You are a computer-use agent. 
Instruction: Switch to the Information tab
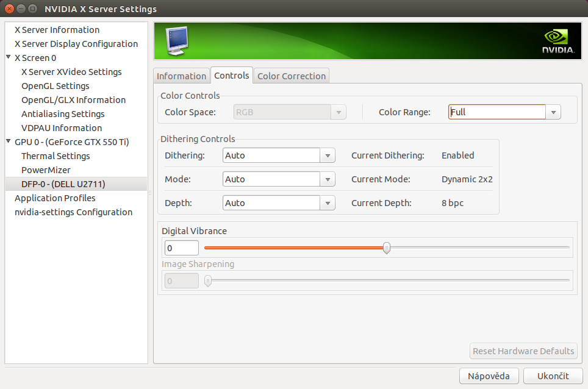pos(182,76)
